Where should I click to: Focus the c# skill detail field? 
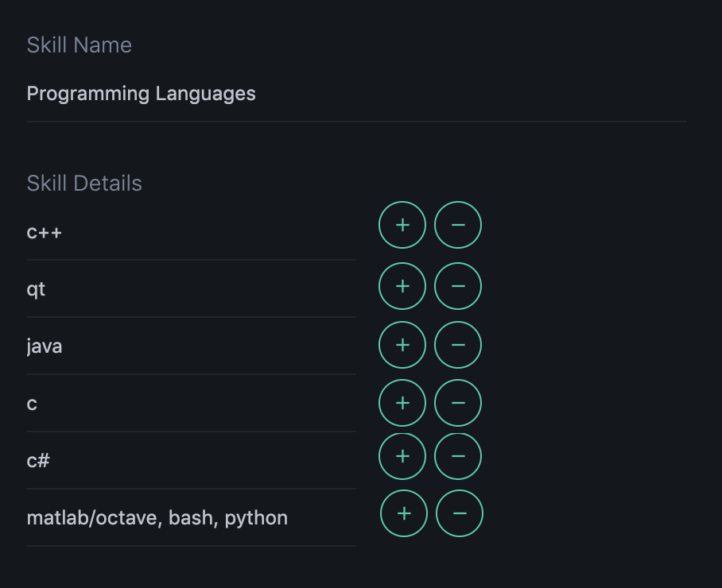(x=191, y=461)
